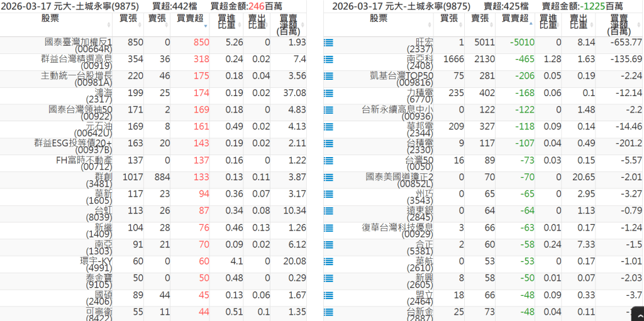
Task: Click the list icon for 台積電 (2330)
Action: click(x=328, y=144)
